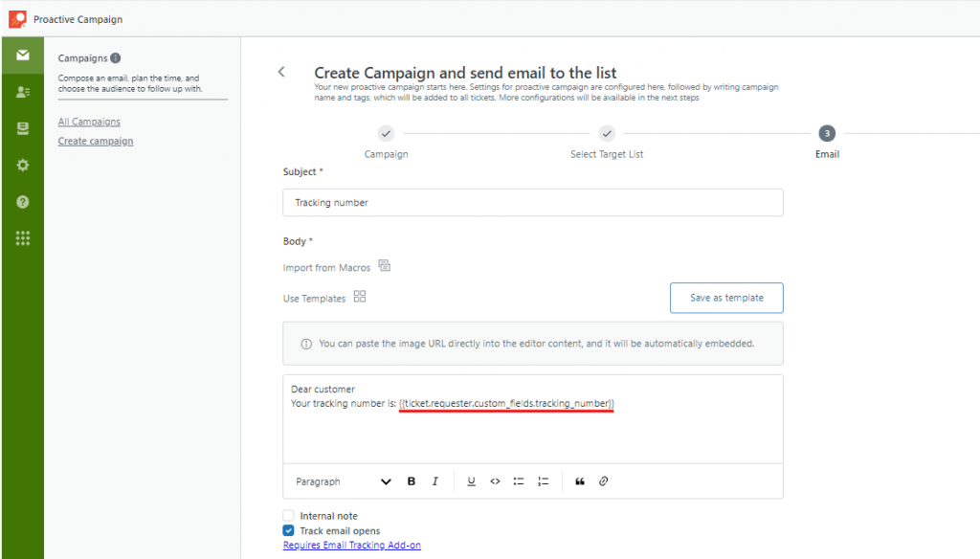Expand the Paragraph style dropdown
The image size is (980, 559).
343,481
